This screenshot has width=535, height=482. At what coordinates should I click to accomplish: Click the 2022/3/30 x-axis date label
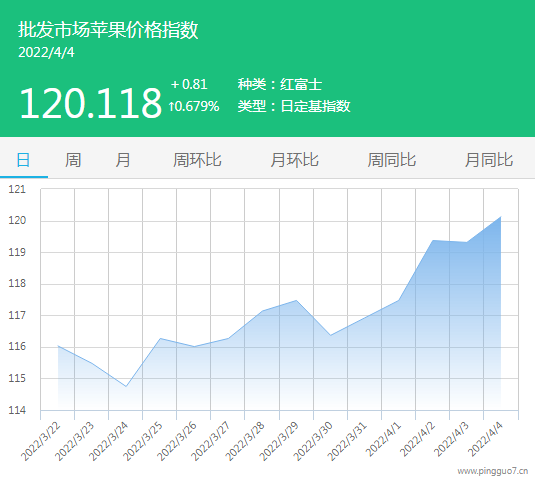(313, 441)
